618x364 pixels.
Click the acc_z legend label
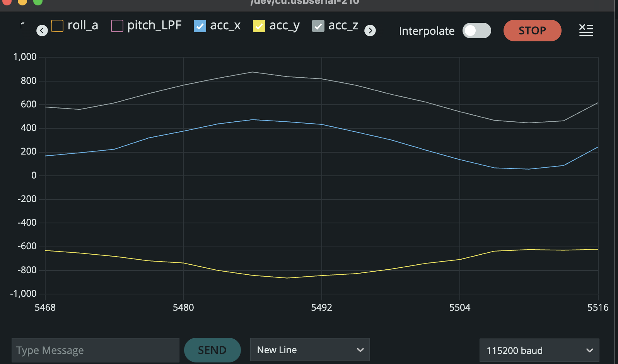click(x=343, y=26)
